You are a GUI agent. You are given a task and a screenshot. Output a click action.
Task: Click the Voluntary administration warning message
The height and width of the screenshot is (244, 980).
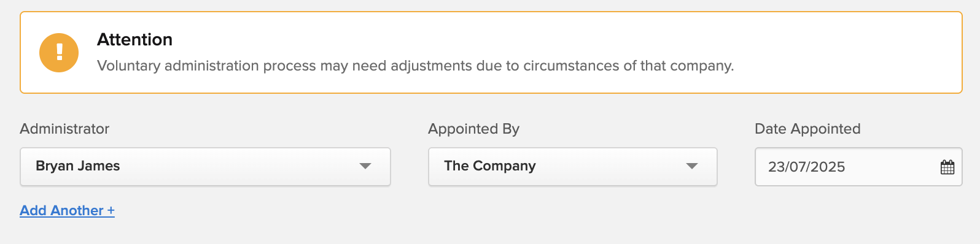tap(416, 66)
